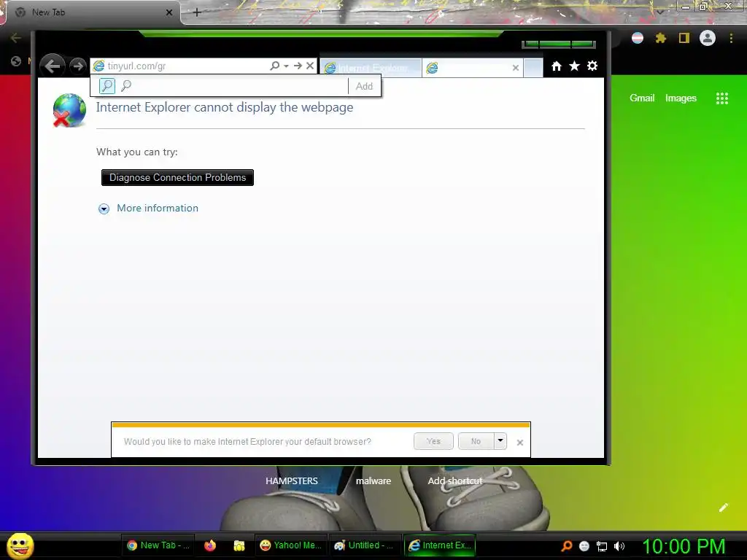Screen dimensions: 747x560
Task: Open the Internet Explorer Tools gear
Action: tap(592, 66)
